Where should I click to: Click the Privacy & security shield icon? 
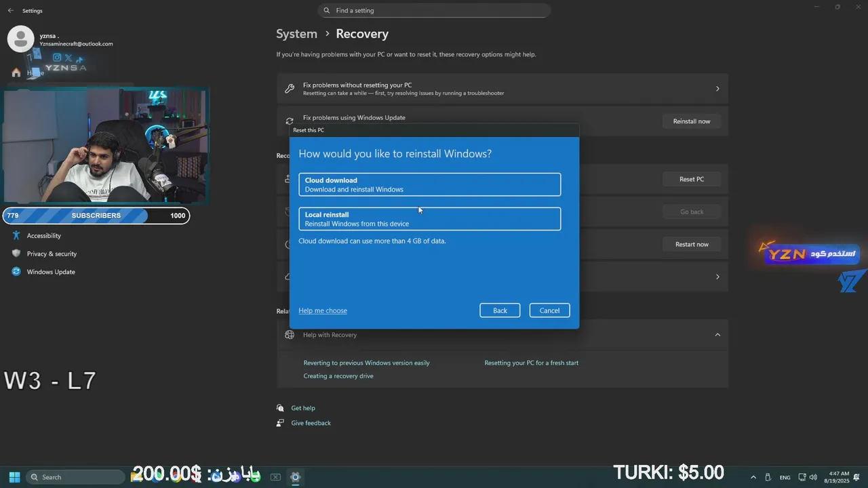[16, 253]
